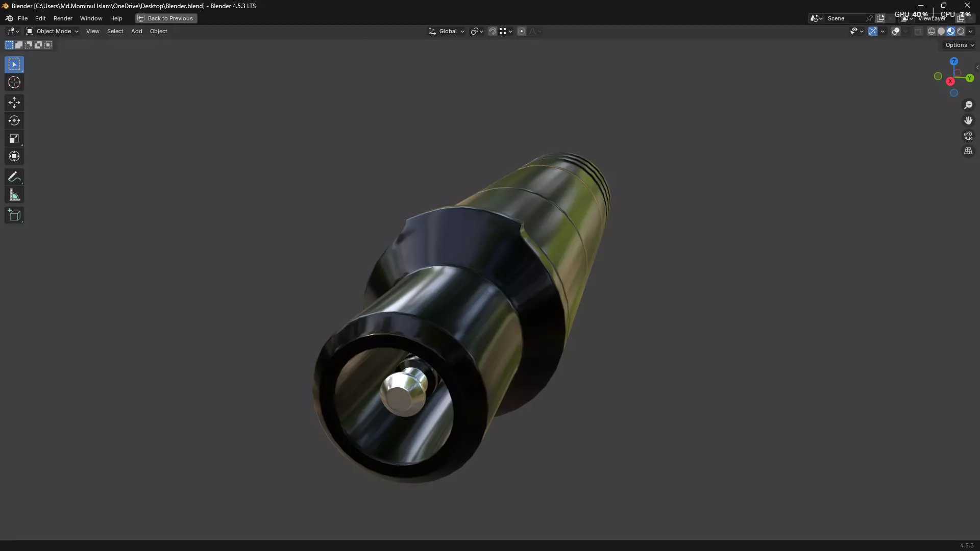Click the Scene name field
Screen dimensions: 980x551
(x=845, y=18)
